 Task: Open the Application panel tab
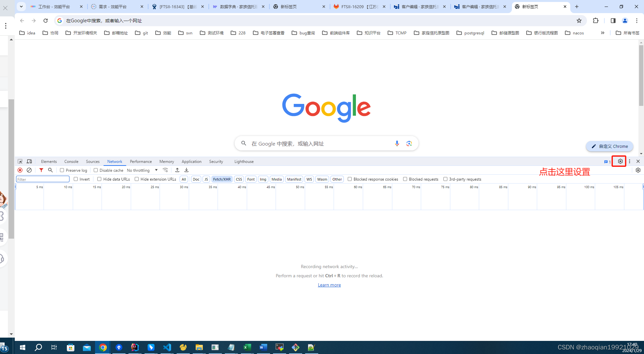(191, 162)
